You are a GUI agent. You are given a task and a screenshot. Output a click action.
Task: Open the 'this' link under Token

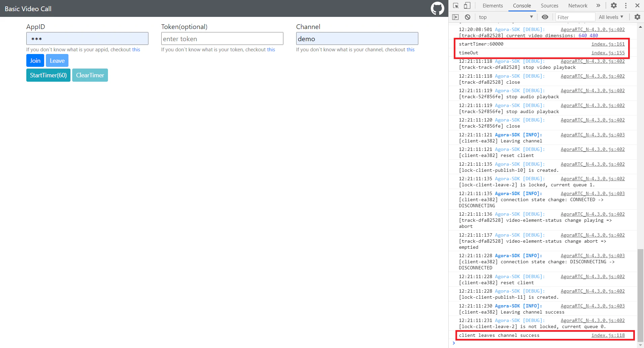pos(271,50)
